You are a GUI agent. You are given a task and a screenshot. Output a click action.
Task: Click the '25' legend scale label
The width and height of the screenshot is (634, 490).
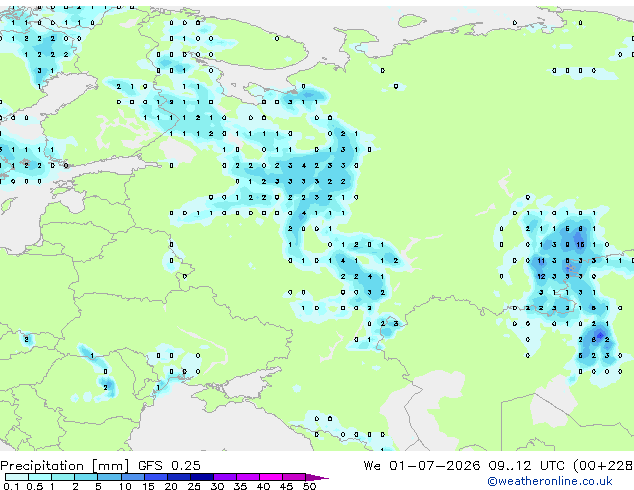[194, 486]
